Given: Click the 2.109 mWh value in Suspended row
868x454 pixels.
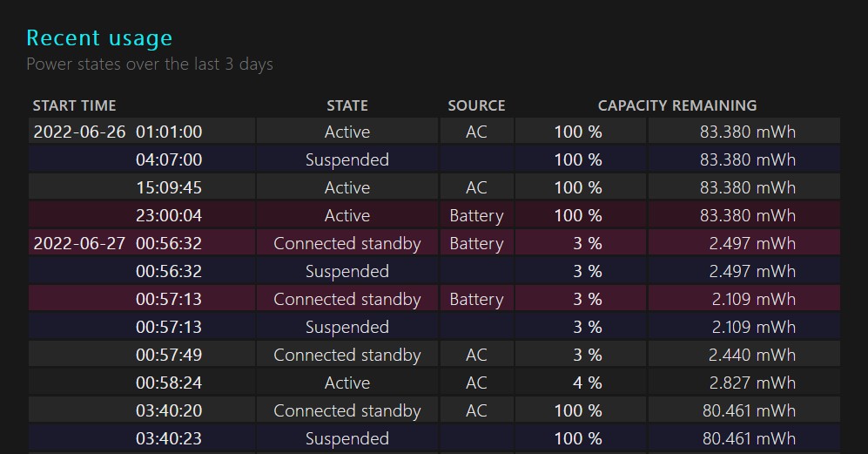Looking at the screenshot, I should coord(753,327).
